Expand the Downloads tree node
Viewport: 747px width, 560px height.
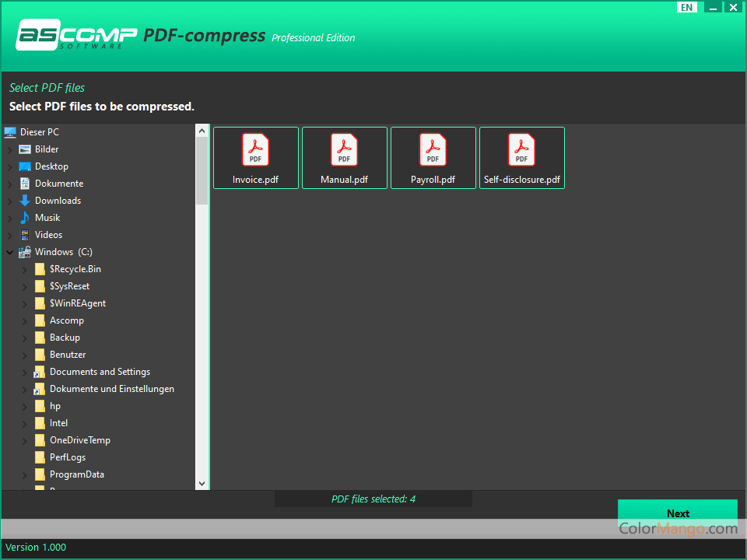9,201
